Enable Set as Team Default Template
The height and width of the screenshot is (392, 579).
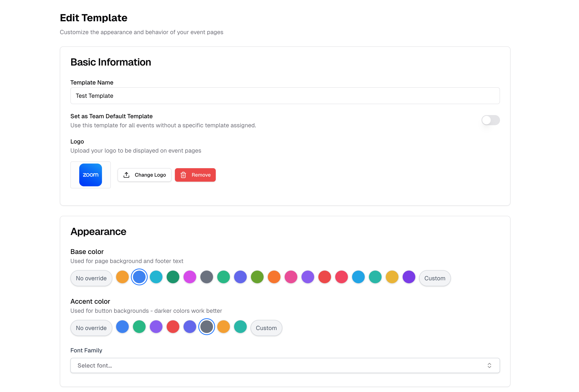(x=490, y=120)
